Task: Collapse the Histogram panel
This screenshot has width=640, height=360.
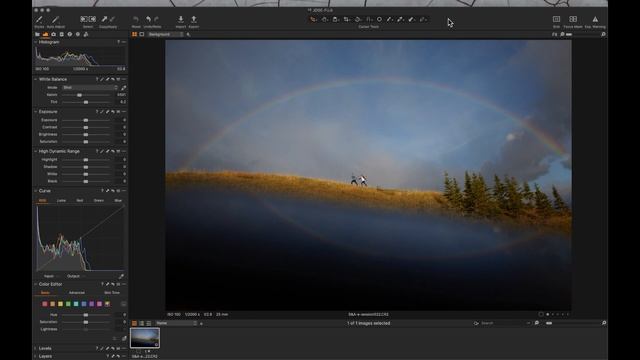Action: (x=36, y=42)
